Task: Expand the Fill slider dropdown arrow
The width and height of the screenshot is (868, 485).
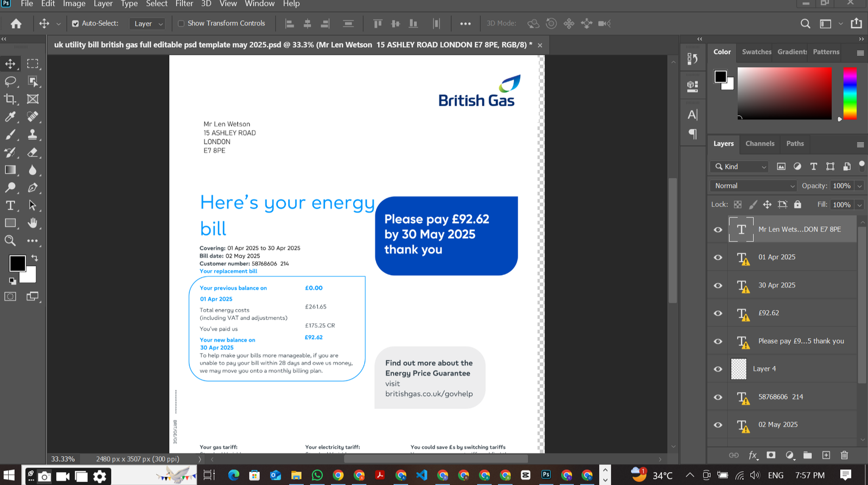Action: (859, 205)
